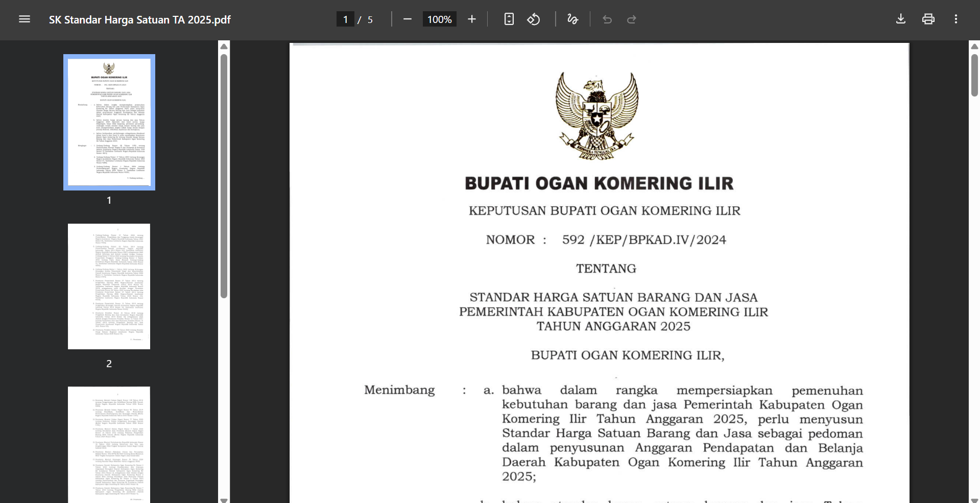
Task: Click thumbnail panel scroll up arrow
Action: click(224, 46)
